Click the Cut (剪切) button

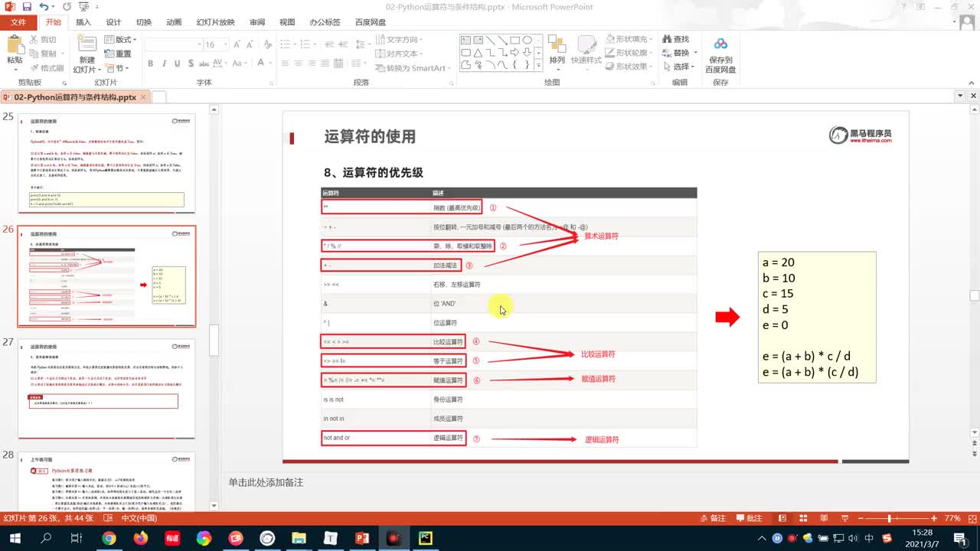click(42, 40)
